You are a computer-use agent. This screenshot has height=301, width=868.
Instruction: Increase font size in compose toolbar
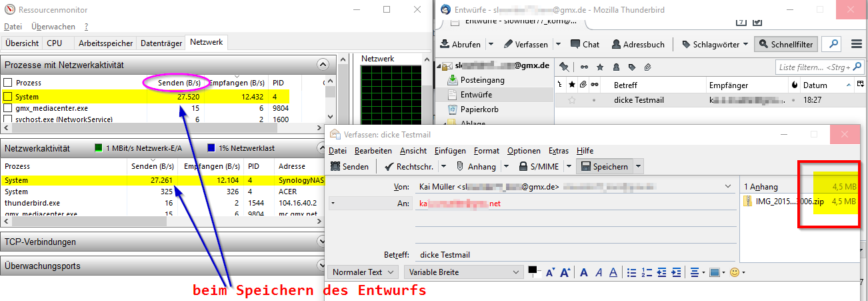[566, 272]
